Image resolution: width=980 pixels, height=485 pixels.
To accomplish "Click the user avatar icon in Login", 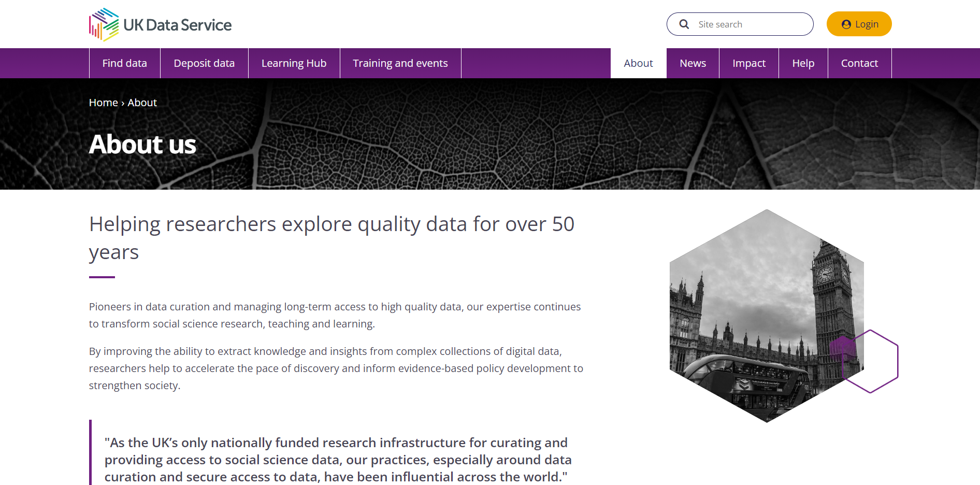I will (x=846, y=24).
